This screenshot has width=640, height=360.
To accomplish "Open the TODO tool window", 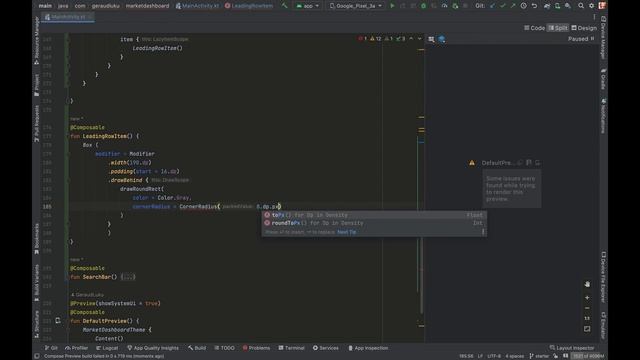I will pos(224,348).
